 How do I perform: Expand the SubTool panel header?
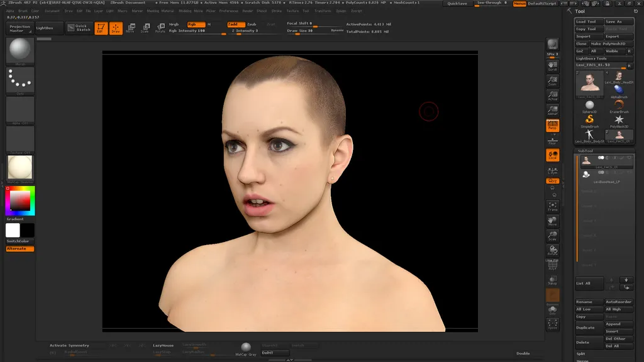[586, 151]
